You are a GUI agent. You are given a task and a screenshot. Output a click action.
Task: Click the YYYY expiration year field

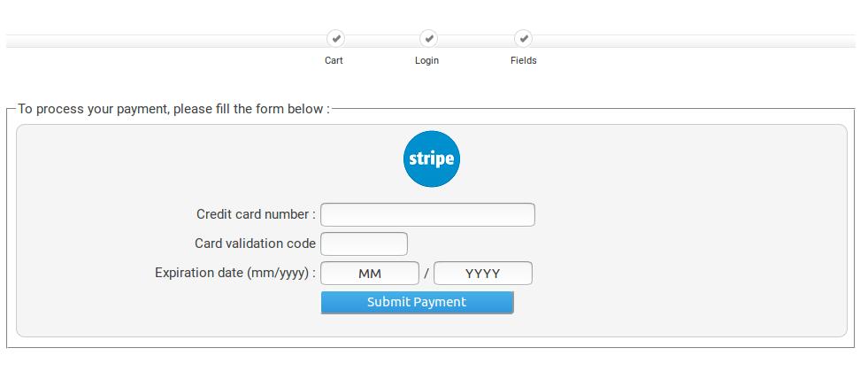coord(482,274)
